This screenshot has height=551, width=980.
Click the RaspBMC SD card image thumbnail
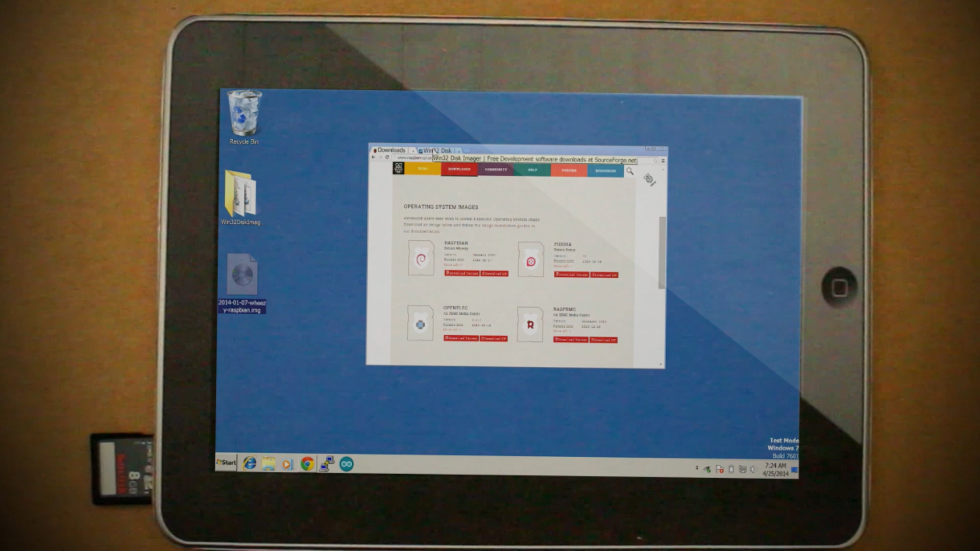530,324
